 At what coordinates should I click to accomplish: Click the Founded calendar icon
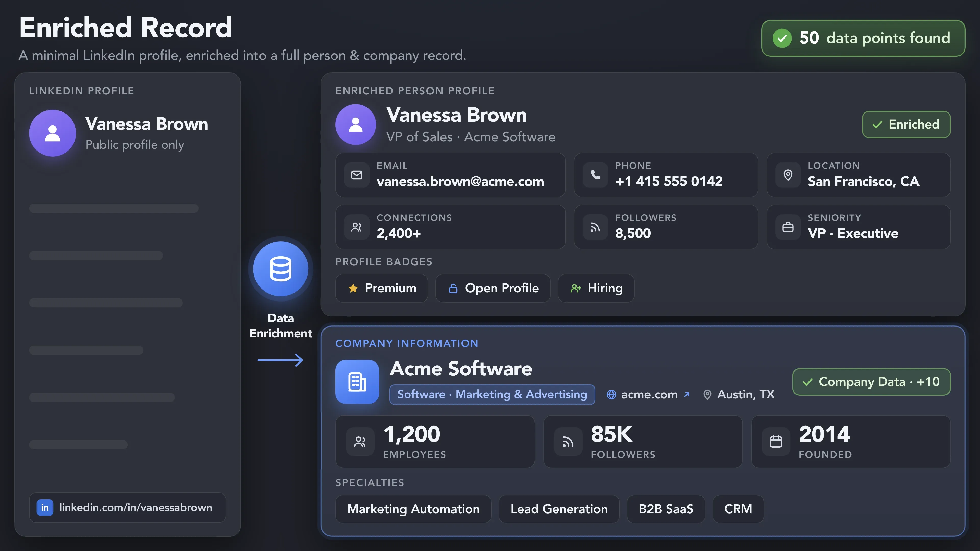tap(776, 442)
